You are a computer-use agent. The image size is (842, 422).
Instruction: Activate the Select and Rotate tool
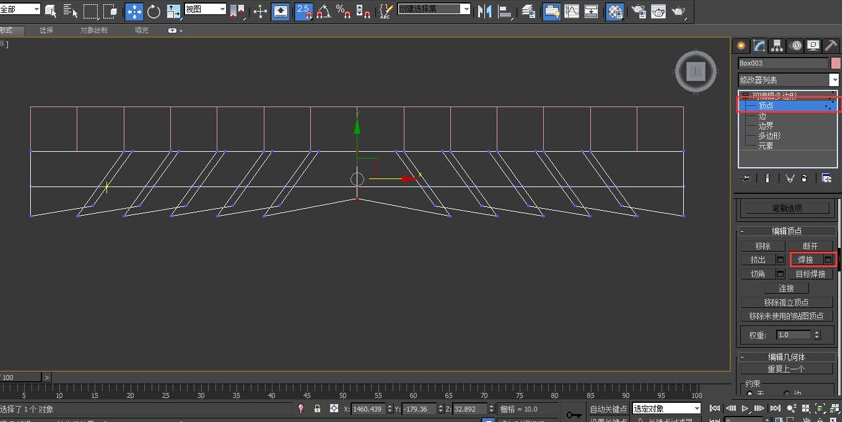(154, 11)
